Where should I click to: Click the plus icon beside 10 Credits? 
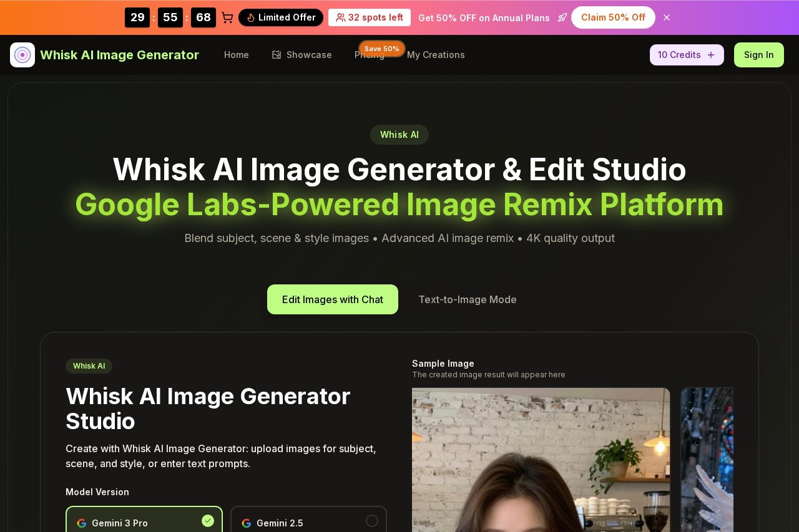[x=711, y=55]
